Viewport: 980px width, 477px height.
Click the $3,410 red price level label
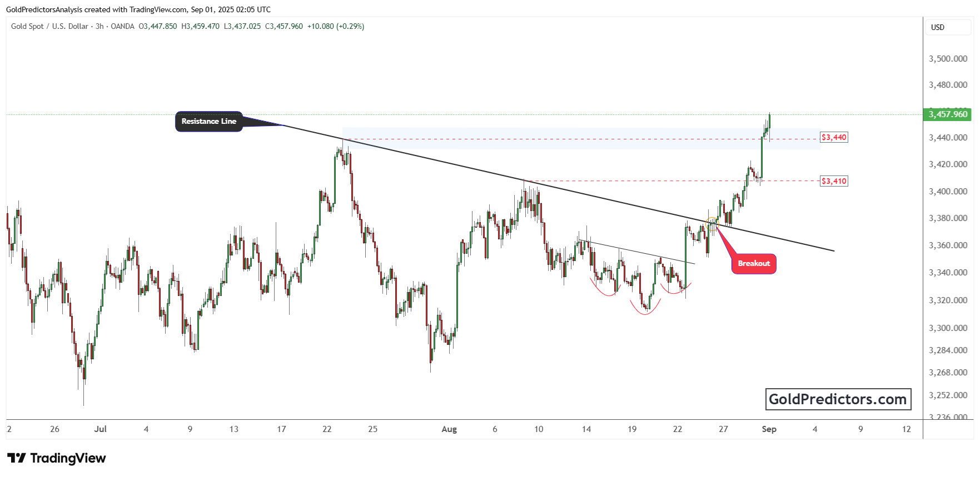pyautogui.click(x=834, y=181)
